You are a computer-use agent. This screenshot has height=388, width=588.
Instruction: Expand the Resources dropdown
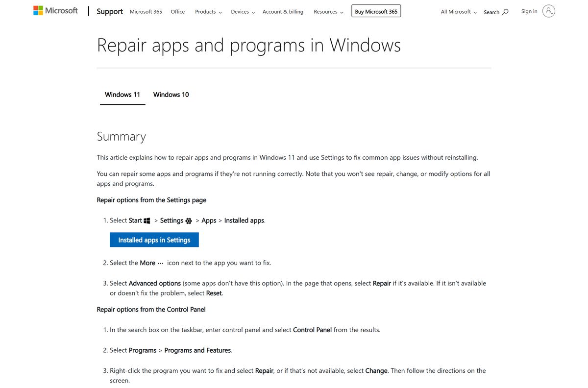click(x=329, y=12)
